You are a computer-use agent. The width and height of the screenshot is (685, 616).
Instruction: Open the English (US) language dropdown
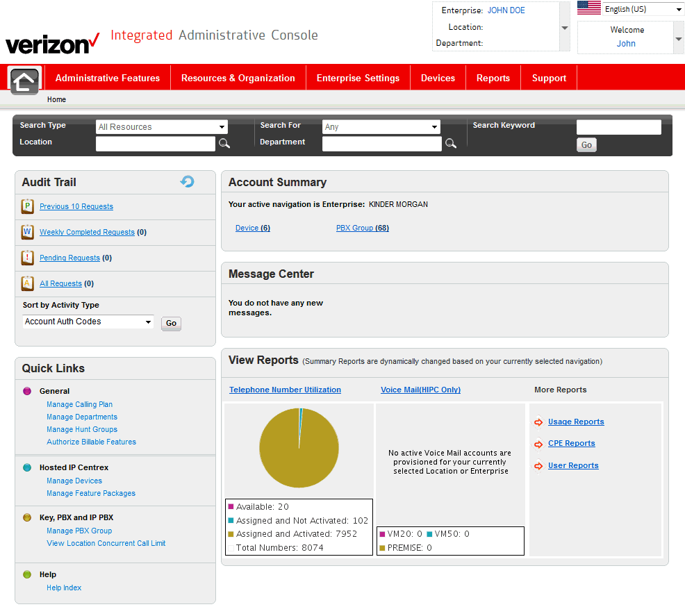643,9
